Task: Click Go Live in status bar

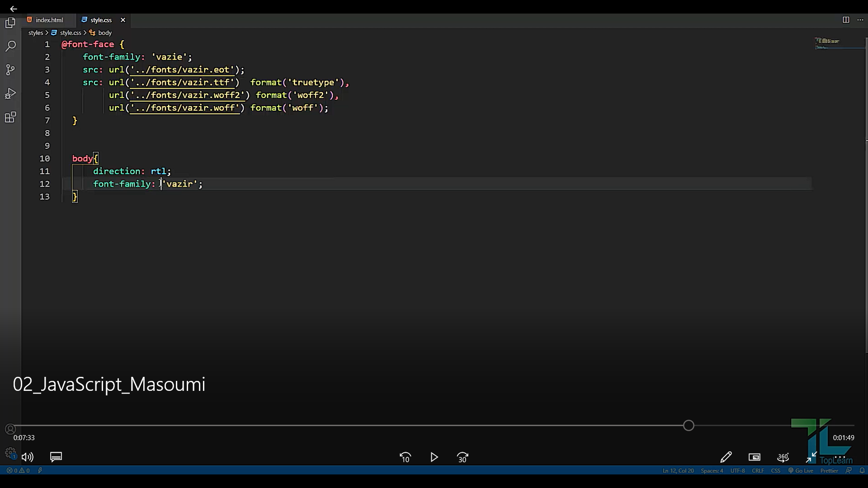Action: click(x=801, y=470)
